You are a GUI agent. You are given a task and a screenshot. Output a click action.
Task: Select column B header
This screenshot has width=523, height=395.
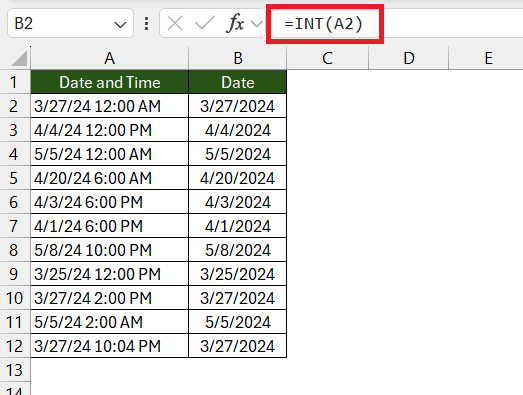pyautogui.click(x=237, y=58)
